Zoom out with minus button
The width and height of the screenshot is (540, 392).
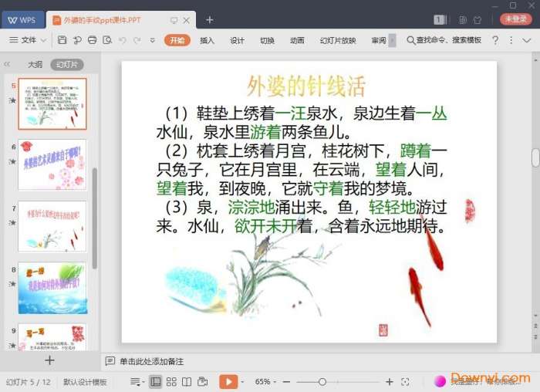click(286, 382)
